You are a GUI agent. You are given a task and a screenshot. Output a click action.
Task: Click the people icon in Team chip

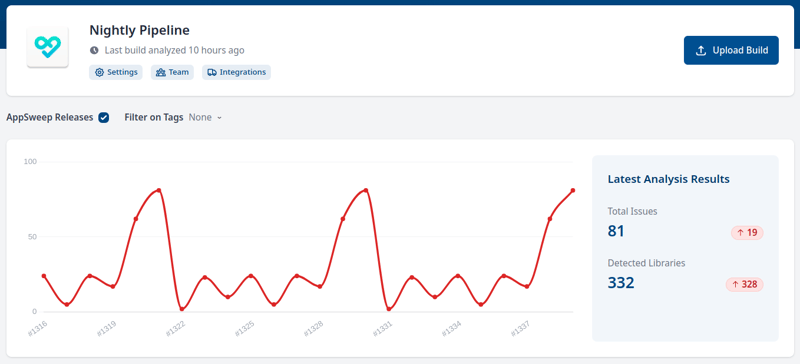[161, 72]
